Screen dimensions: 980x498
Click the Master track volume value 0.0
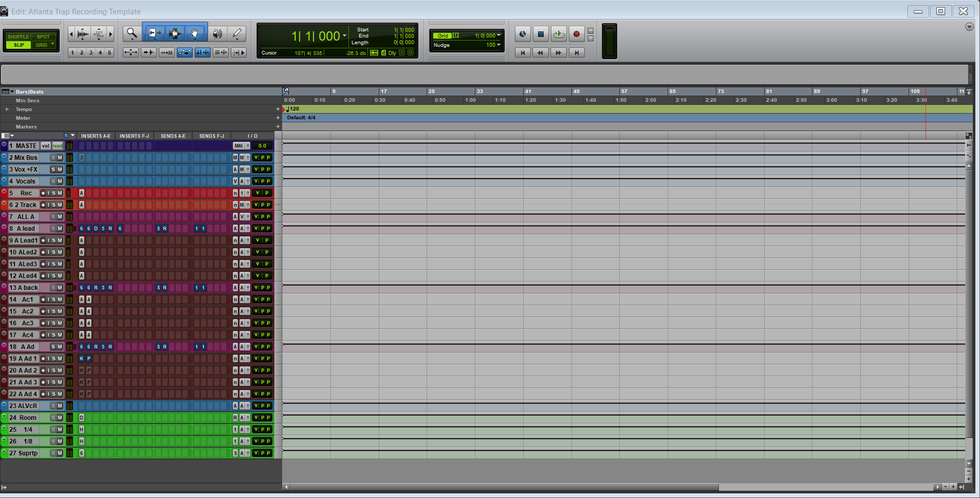(262, 146)
